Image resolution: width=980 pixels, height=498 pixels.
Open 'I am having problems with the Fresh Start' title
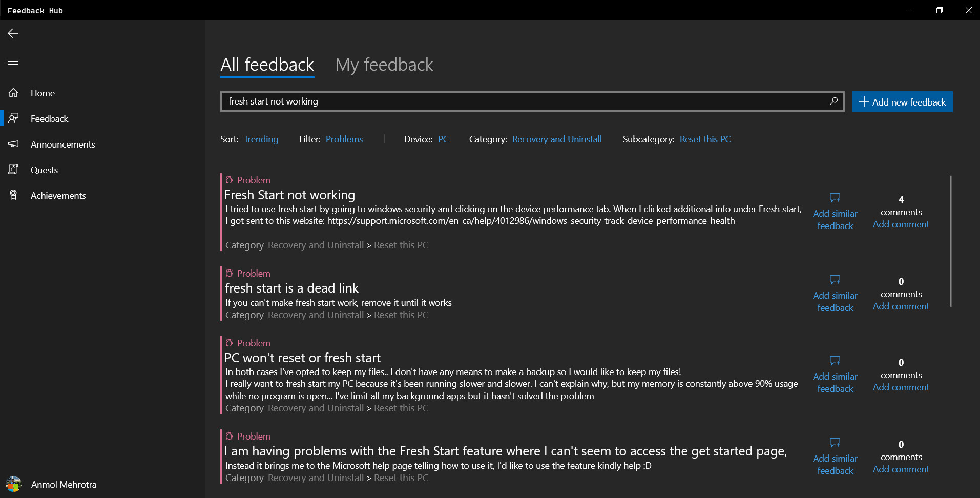tap(506, 451)
